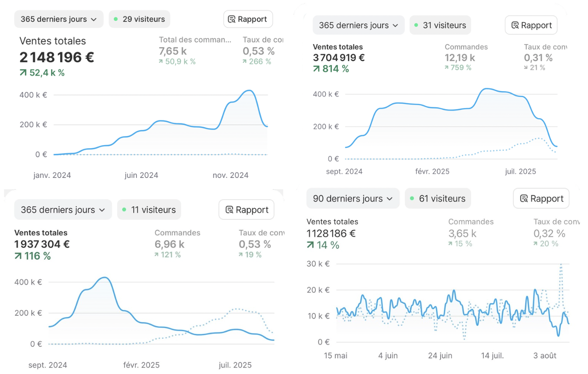Click upward arrow icon beside 52,4 k %
The image size is (588, 374).
point(23,73)
